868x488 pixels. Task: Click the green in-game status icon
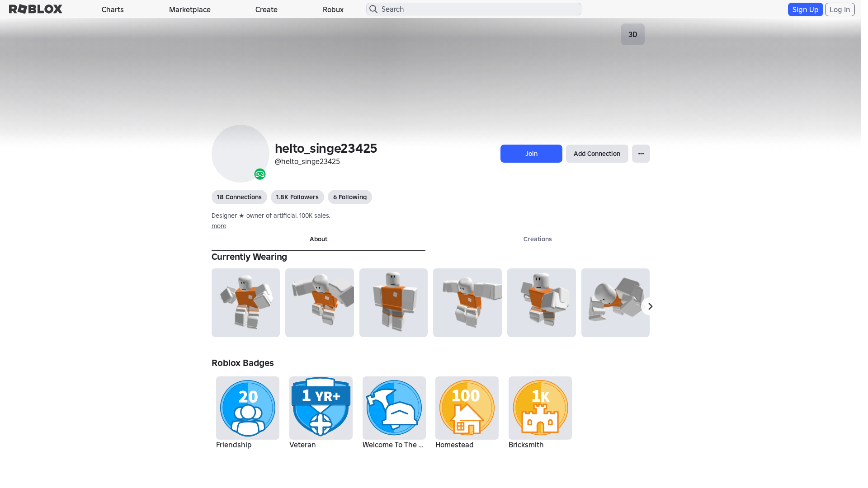[260, 174]
